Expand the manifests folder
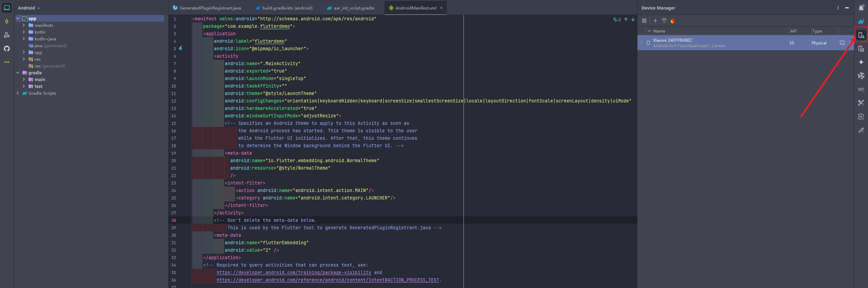Image resolution: width=868 pixels, height=288 pixels. (x=24, y=25)
